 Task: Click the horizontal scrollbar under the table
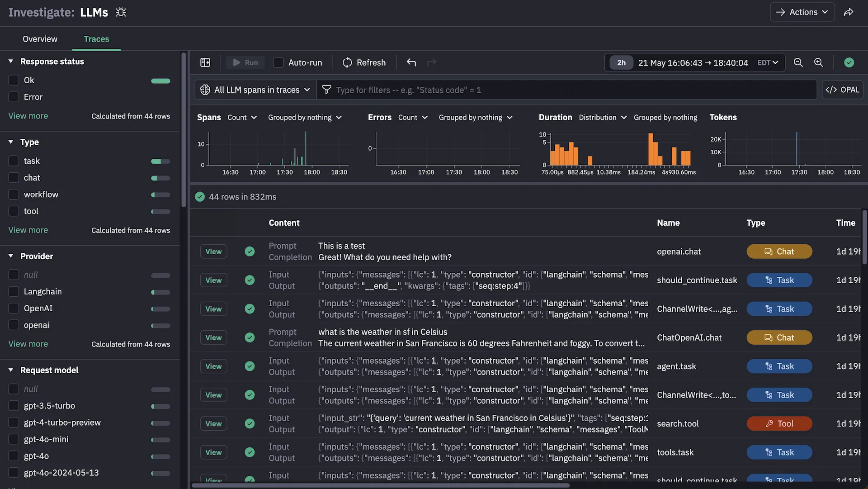(x=380, y=485)
